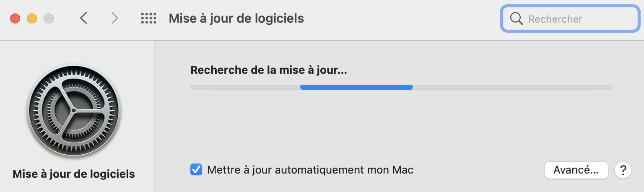This screenshot has width=644, height=192.
Task: Show all preferences via the grid icon
Action: pyautogui.click(x=148, y=18)
